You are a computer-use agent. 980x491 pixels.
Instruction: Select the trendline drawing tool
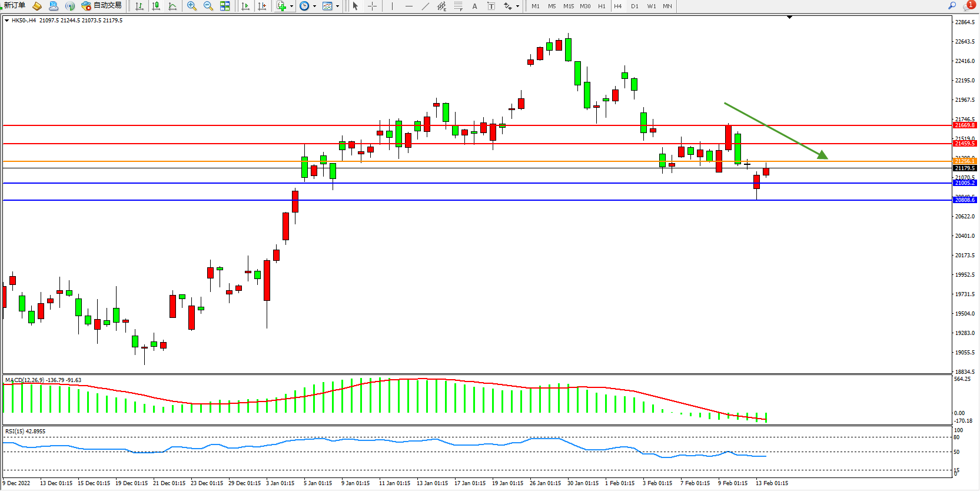426,6
